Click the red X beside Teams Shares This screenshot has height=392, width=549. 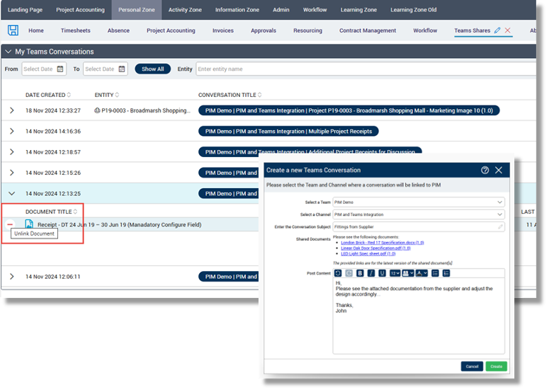click(507, 30)
